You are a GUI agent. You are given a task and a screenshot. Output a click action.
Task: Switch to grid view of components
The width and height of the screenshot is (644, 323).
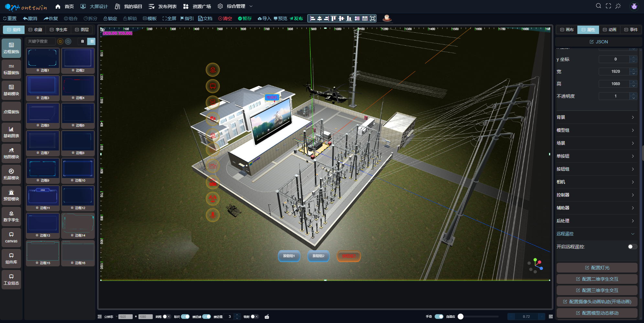pos(92,41)
